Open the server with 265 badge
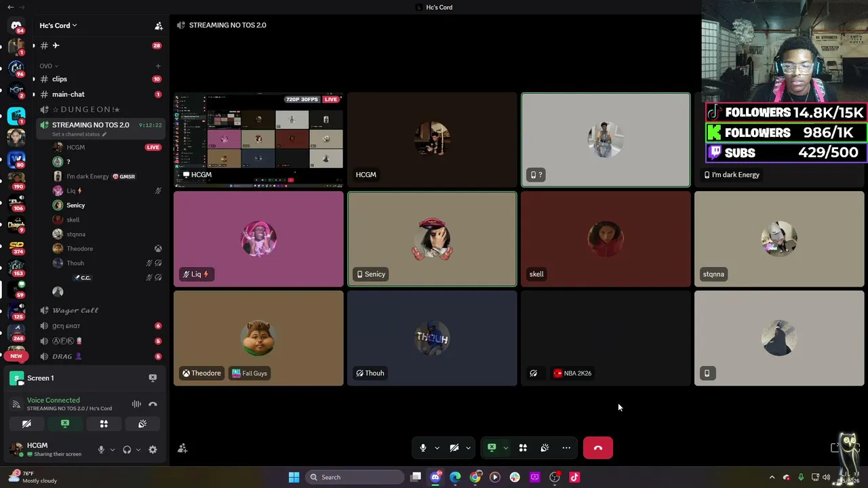 click(x=16, y=333)
